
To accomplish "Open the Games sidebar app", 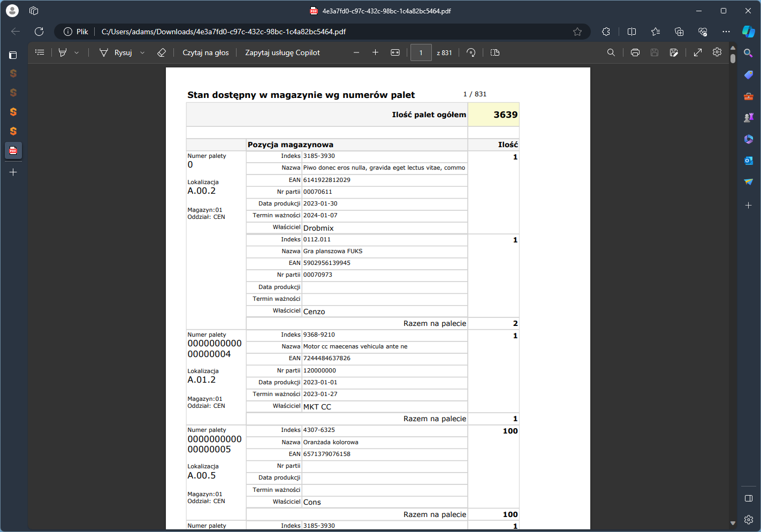I will pos(749,118).
